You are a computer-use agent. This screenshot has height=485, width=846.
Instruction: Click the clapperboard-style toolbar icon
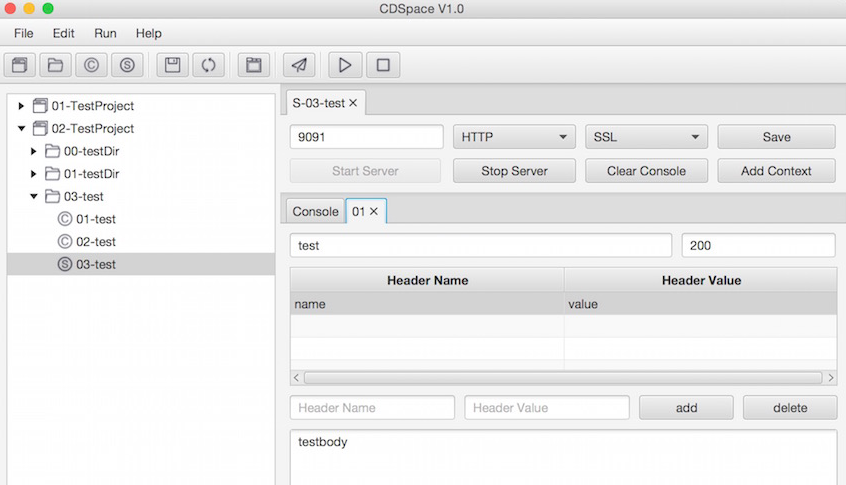254,65
